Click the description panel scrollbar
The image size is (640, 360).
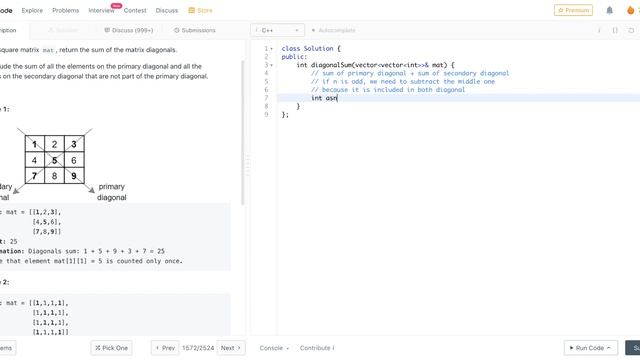pos(242,133)
